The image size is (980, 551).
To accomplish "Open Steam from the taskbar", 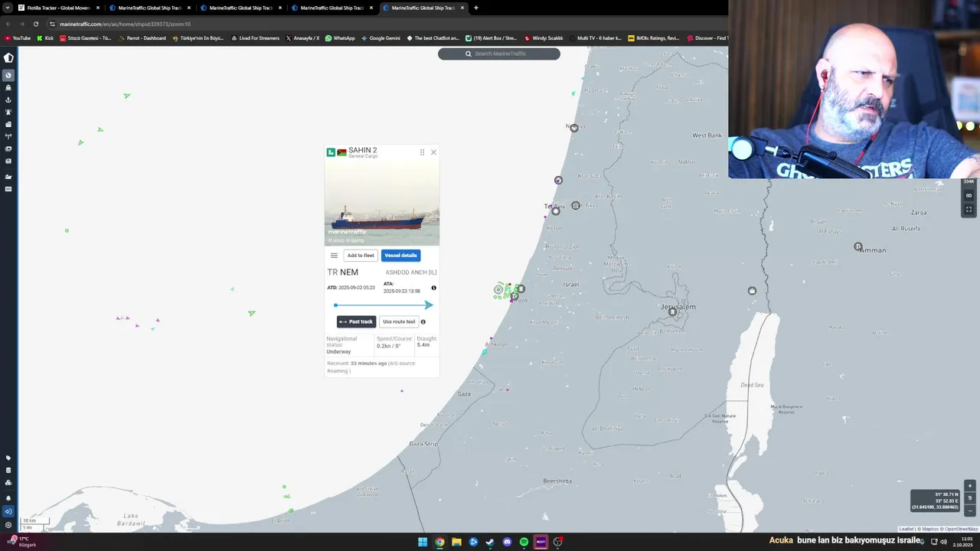I will tap(490, 542).
